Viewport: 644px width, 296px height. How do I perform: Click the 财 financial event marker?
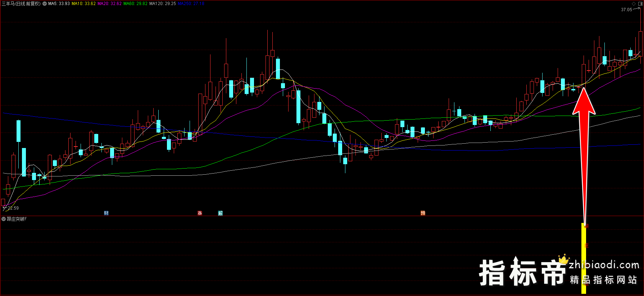pos(106,213)
